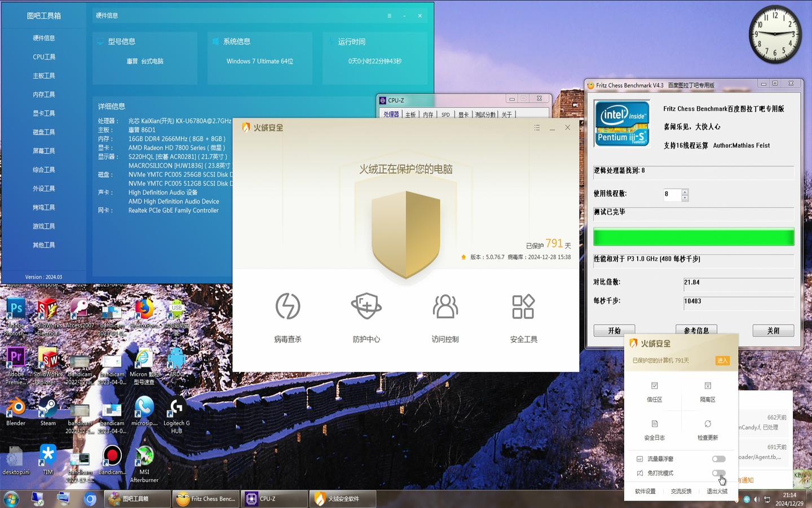
Task: Select 屏幕工具 in toolbox sidebar
Action: 44,151
